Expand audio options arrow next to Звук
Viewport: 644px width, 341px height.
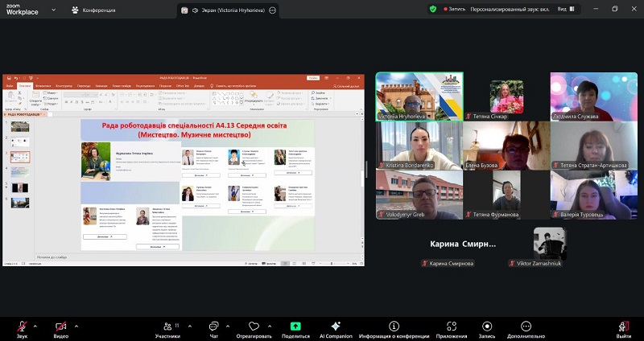[x=35, y=326]
